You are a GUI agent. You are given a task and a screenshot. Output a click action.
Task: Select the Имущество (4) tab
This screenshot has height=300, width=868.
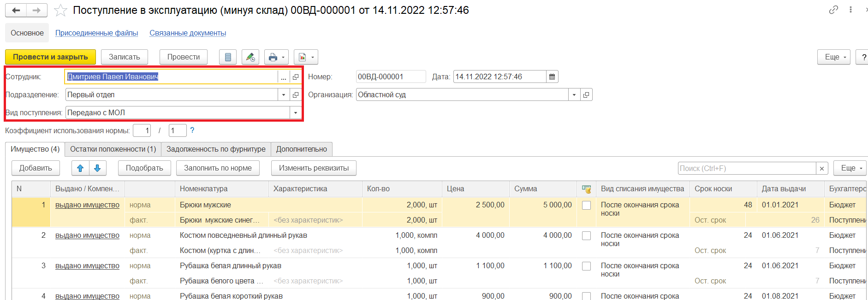35,149
